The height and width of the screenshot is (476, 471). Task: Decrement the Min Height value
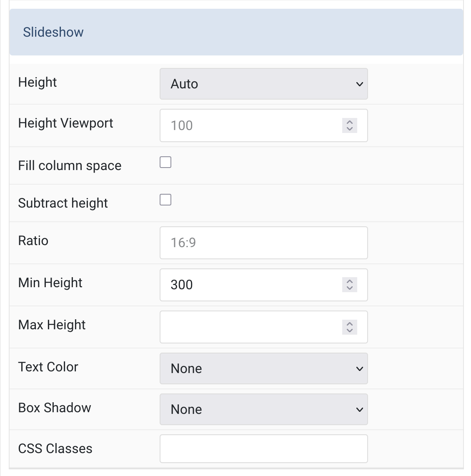[350, 288]
